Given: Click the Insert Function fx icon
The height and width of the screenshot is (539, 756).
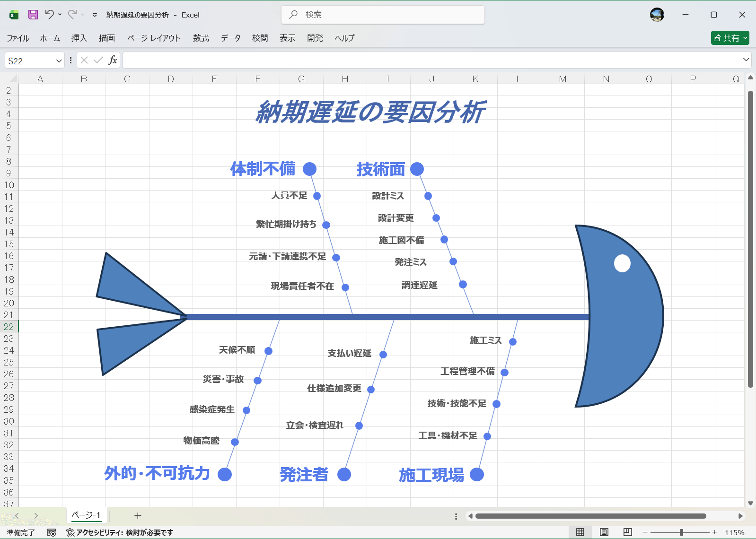Looking at the screenshot, I should 113,60.
